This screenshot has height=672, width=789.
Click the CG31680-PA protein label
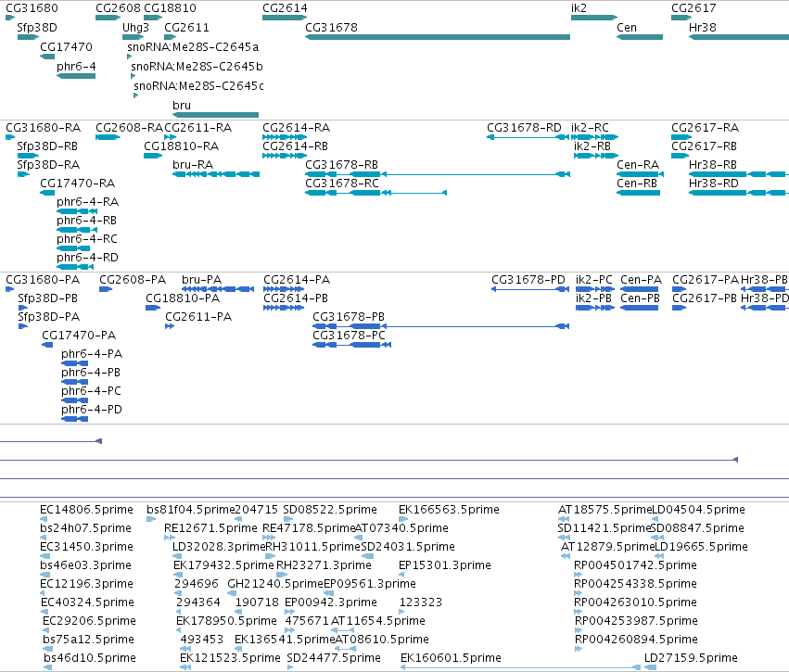(x=43, y=280)
